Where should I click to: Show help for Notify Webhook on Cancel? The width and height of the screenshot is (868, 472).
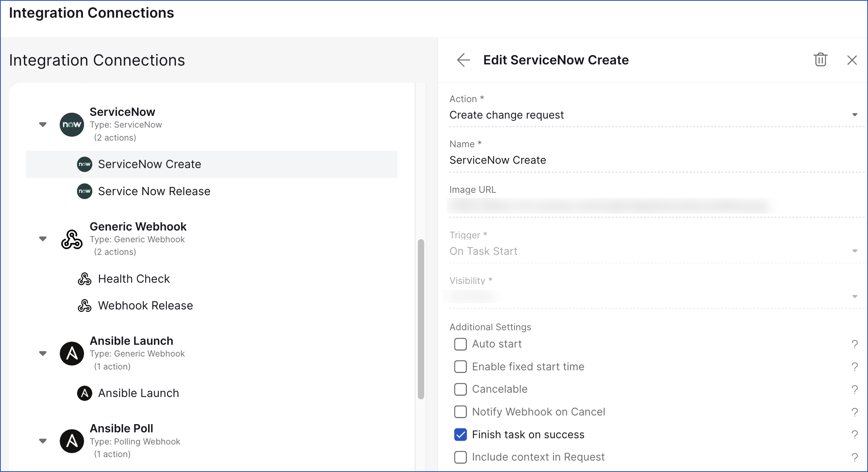click(x=855, y=412)
